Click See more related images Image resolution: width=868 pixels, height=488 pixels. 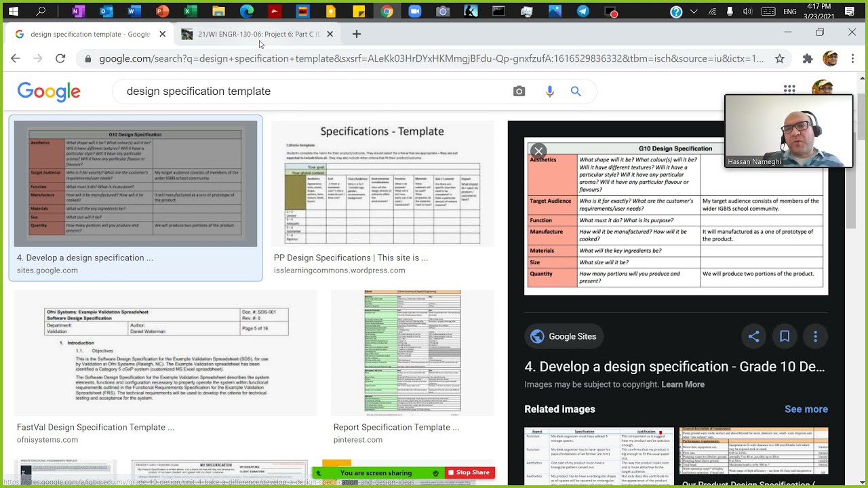click(806, 409)
